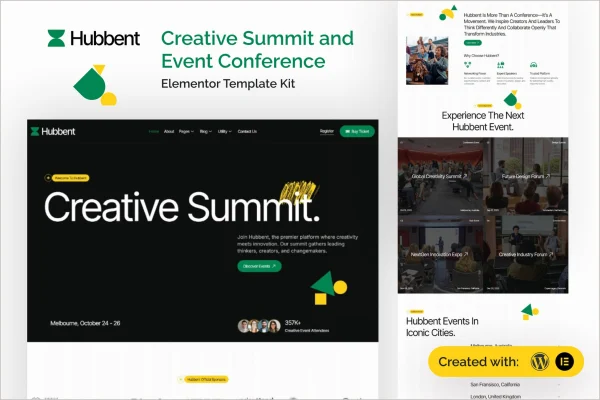This screenshot has width=600, height=400.
Task: Click the large Hubbent hourglass logo icon
Action: pyautogui.click(x=56, y=38)
